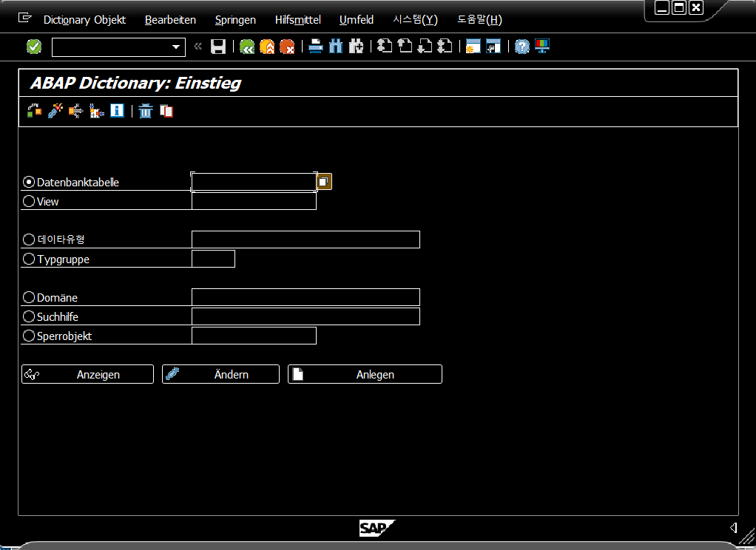Screen dimensions: 756x550
Task: Click the red Cancel icon
Action: (x=287, y=47)
